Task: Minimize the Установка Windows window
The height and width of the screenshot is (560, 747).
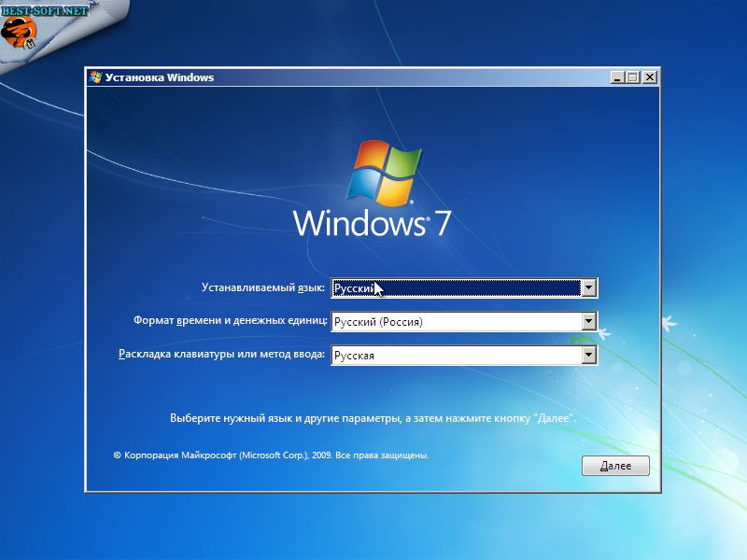Action: pyautogui.click(x=617, y=77)
